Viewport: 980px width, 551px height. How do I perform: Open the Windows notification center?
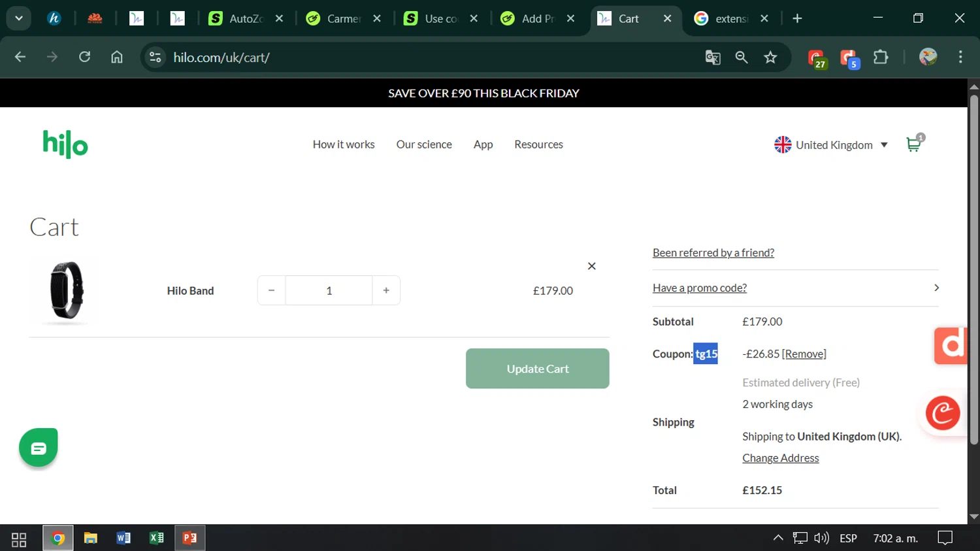click(945, 539)
